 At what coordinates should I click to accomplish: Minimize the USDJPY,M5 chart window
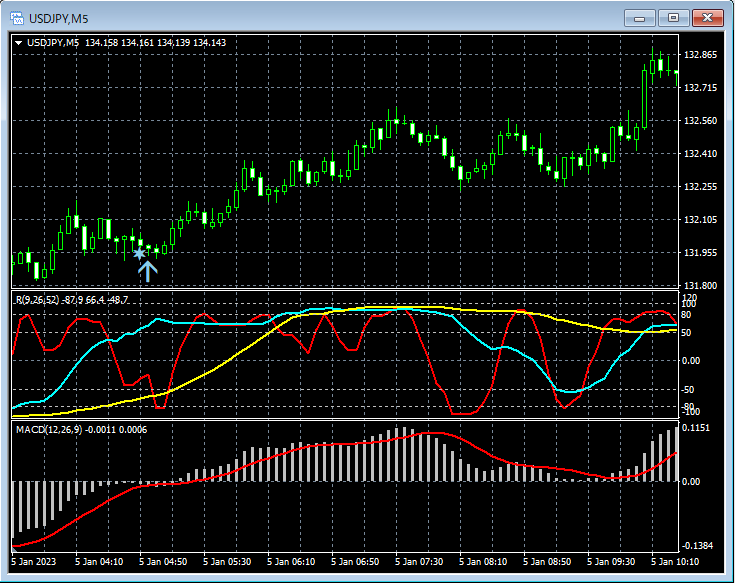click(x=640, y=18)
